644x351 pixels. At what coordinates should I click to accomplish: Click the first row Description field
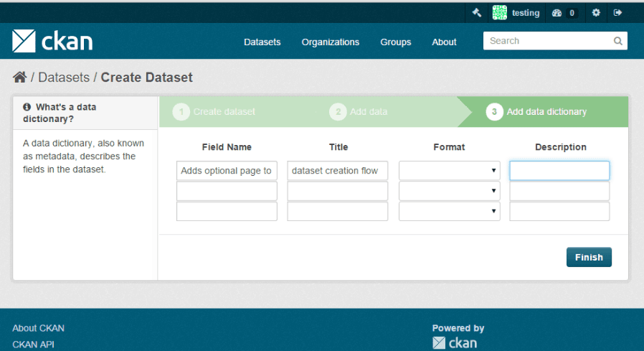pos(559,171)
